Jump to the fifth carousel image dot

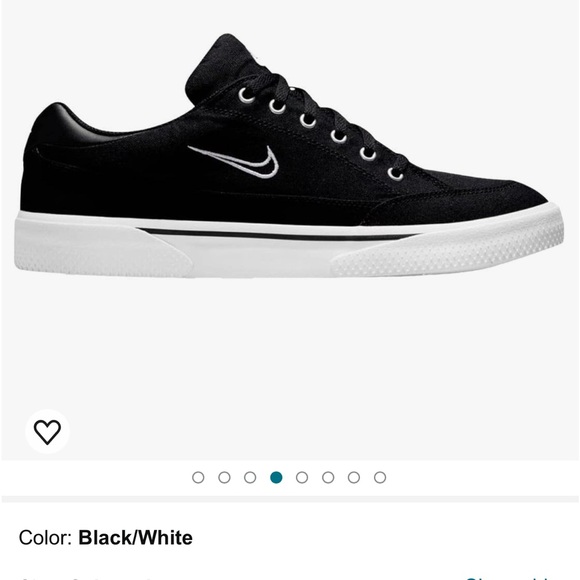(x=302, y=478)
